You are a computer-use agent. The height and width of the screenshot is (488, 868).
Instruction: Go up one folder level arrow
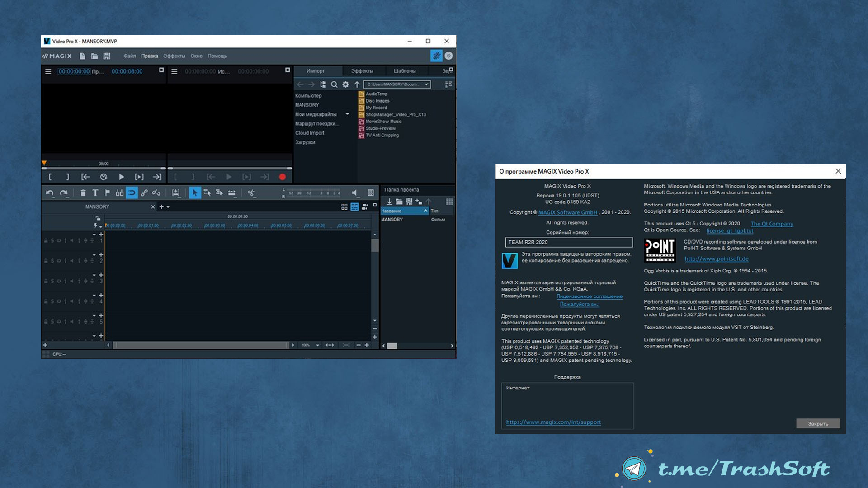click(357, 84)
